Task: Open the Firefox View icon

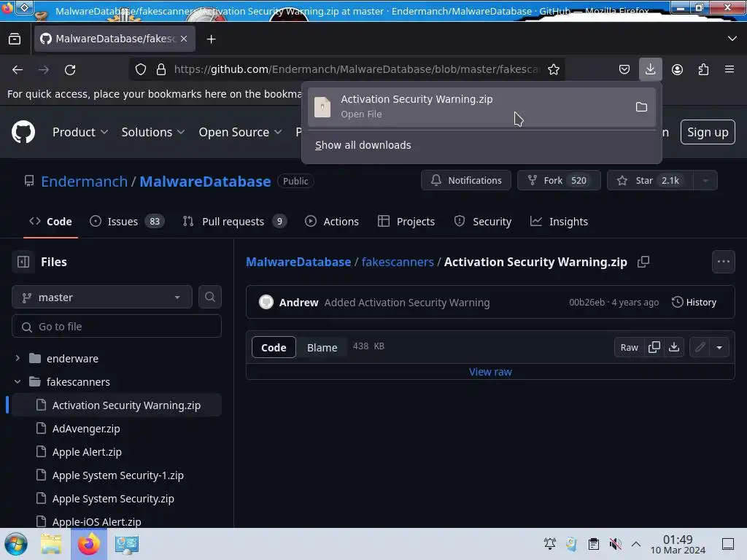Action: (15, 39)
